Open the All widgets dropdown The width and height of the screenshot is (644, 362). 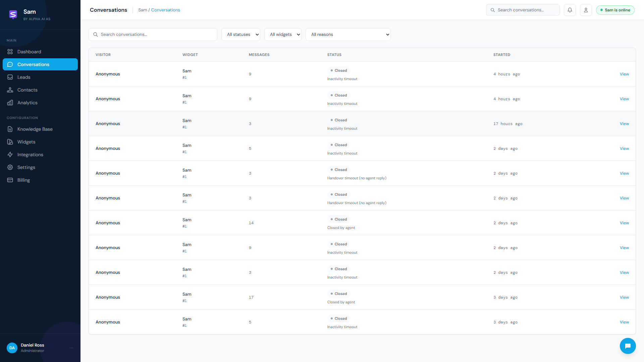tap(283, 35)
